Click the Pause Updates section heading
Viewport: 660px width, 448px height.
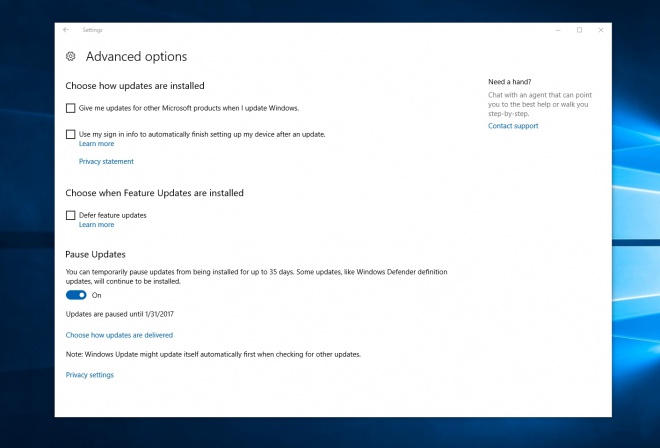tap(95, 255)
